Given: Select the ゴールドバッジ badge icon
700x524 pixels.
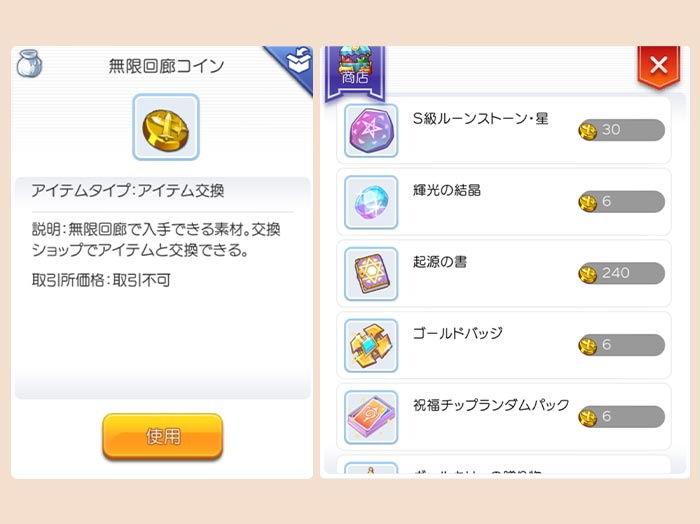Looking at the screenshot, I should (371, 345).
